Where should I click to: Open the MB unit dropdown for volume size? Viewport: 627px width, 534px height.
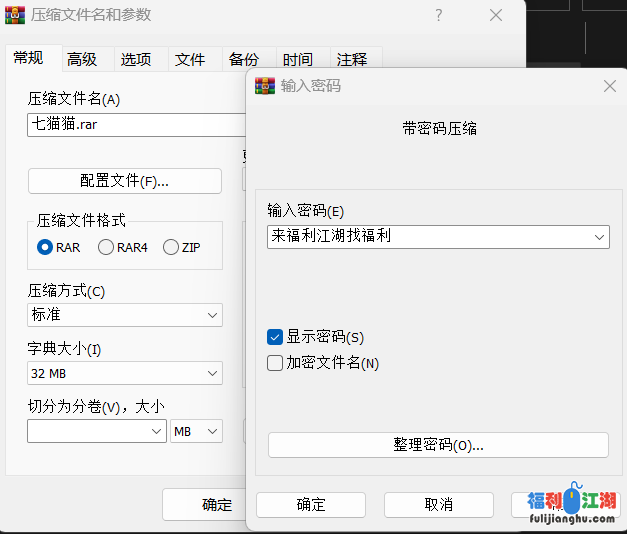click(x=197, y=431)
